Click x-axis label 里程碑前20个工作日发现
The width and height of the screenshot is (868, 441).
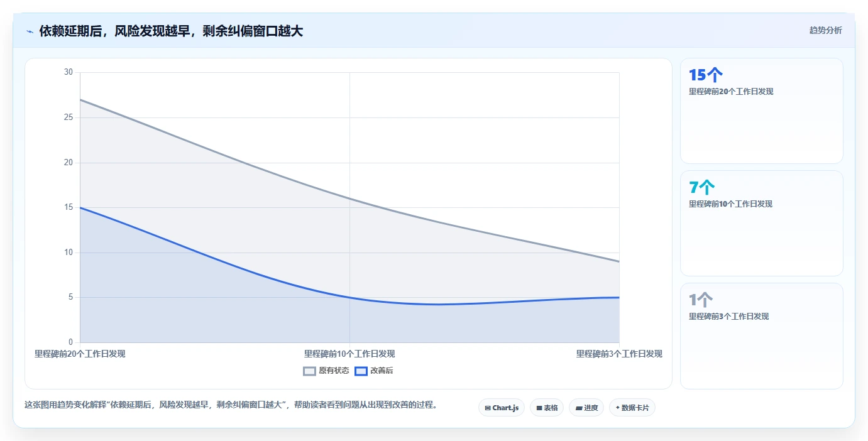tap(80, 354)
